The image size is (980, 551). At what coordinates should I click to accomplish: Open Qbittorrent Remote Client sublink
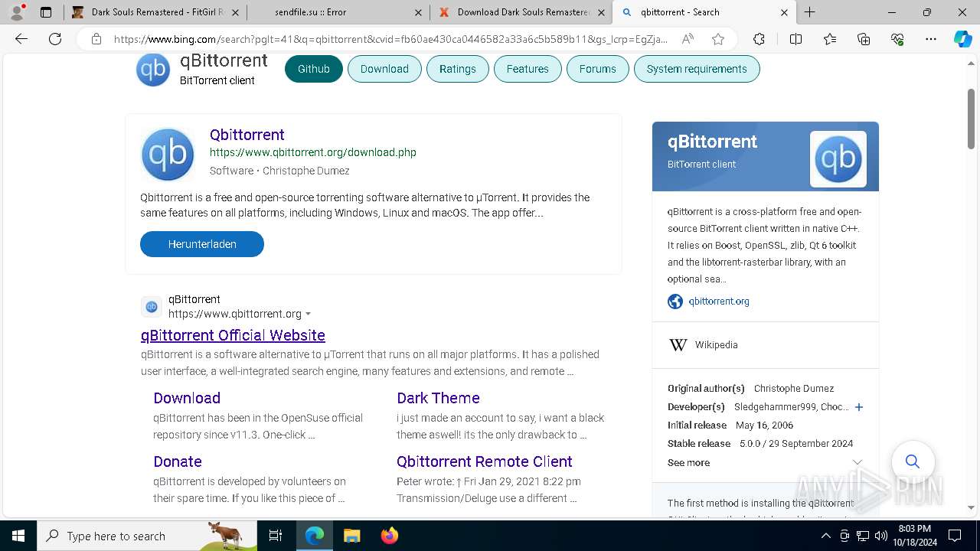485,461
